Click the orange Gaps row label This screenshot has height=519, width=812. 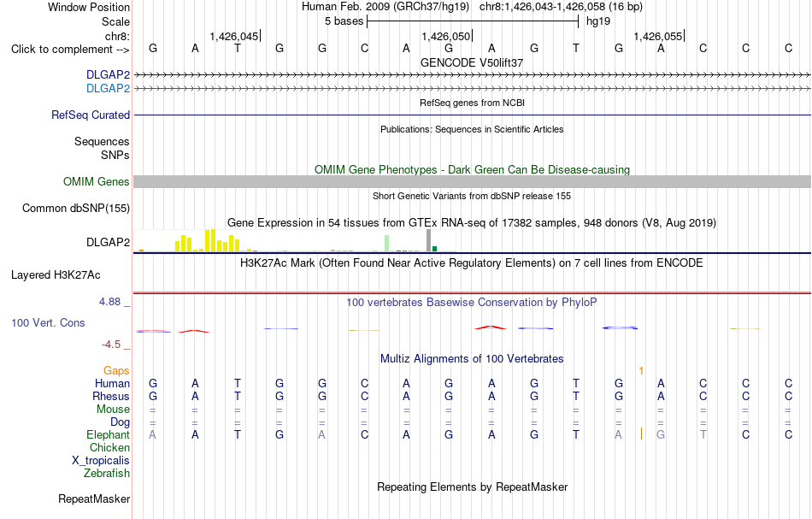pyautogui.click(x=116, y=370)
